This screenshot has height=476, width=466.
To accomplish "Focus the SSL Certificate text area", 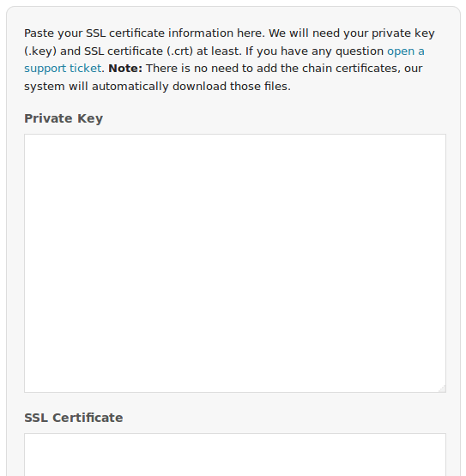I will pos(235,455).
